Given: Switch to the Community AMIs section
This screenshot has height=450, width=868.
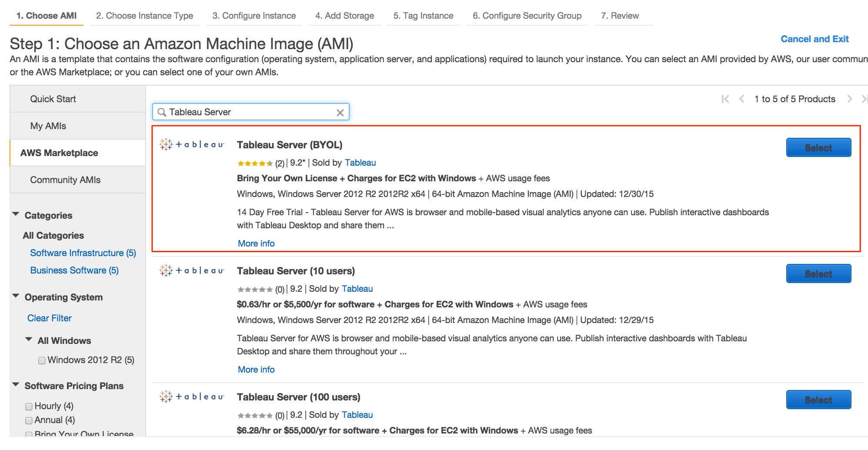Looking at the screenshot, I should click(x=78, y=180).
